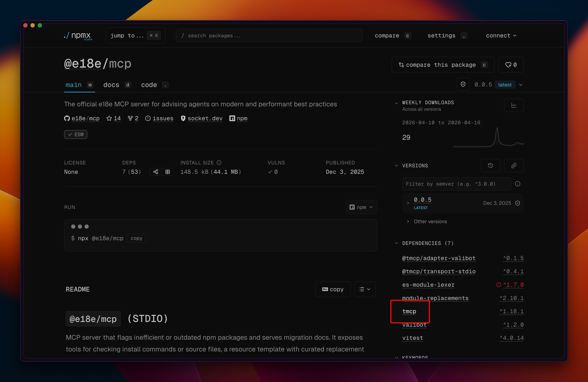Open the version history icon

pyautogui.click(x=491, y=165)
